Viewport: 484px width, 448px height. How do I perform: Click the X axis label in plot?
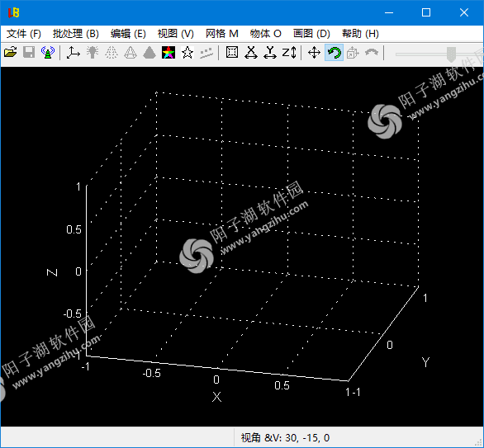point(216,397)
